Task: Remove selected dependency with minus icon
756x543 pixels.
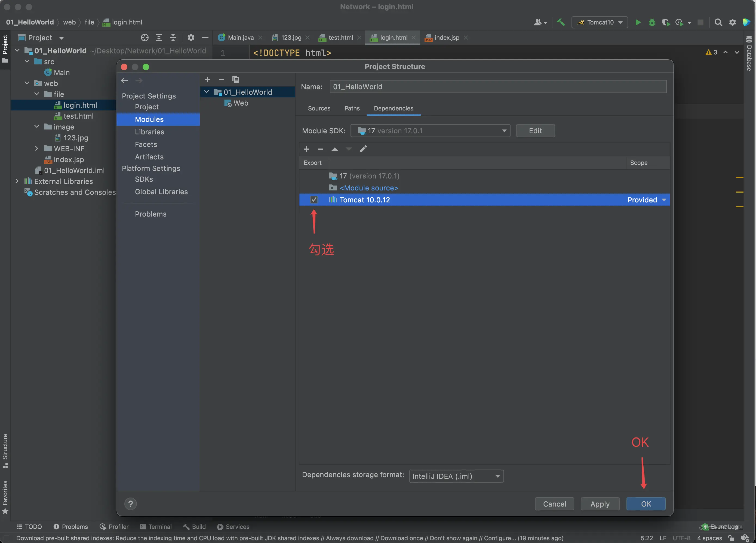Action: (320, 149)
